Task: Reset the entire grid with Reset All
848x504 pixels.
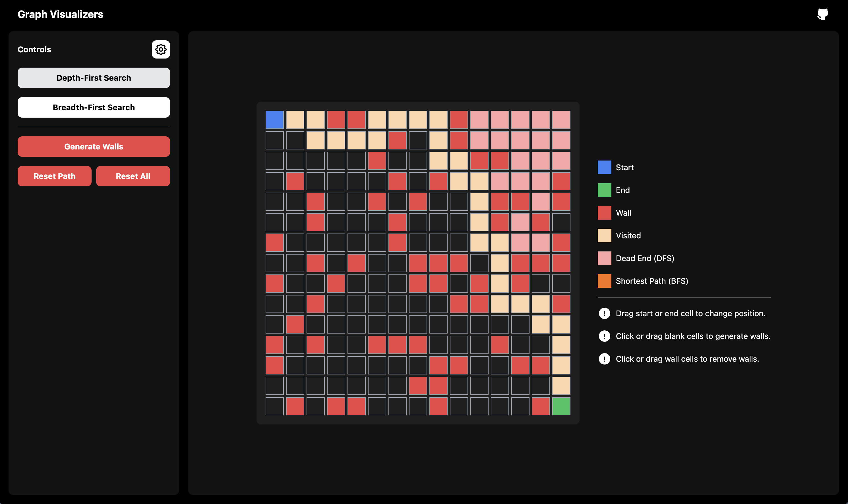Action: coord(133,176)
